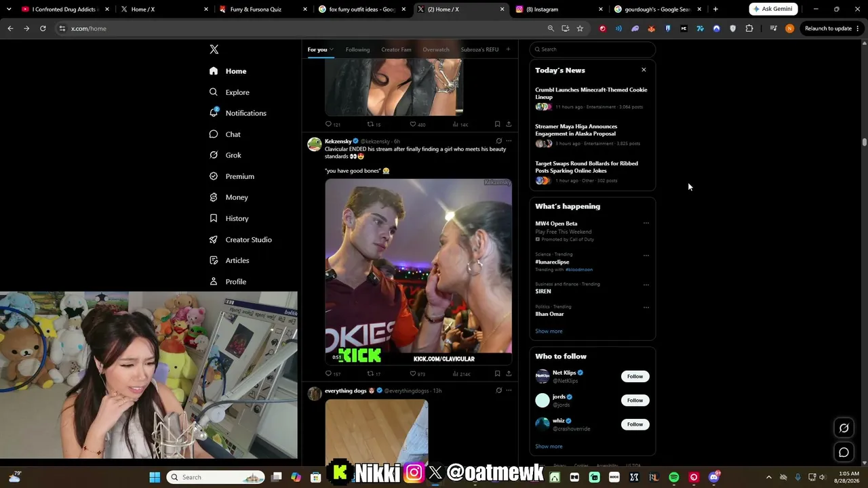Viewport: 868px width, 488px height.
Task: Open the floating Grok button
Action: pyautogui.click(x=844, y=428)
